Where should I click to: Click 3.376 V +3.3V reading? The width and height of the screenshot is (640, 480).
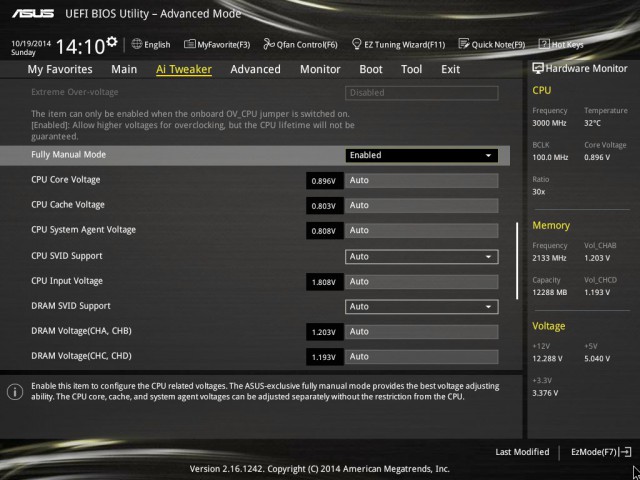tap(545, 393)
